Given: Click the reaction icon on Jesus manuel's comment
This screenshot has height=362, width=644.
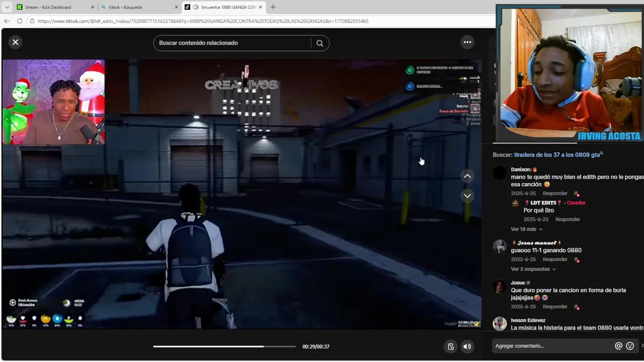Looking at the screenshot, I should click(577, 259).
